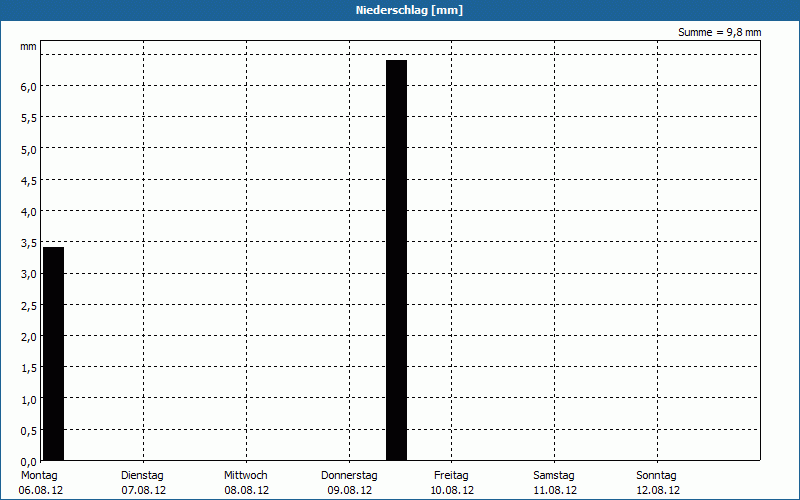Click the date 12.08.12
800x500 pixels.
pos(658,491)
